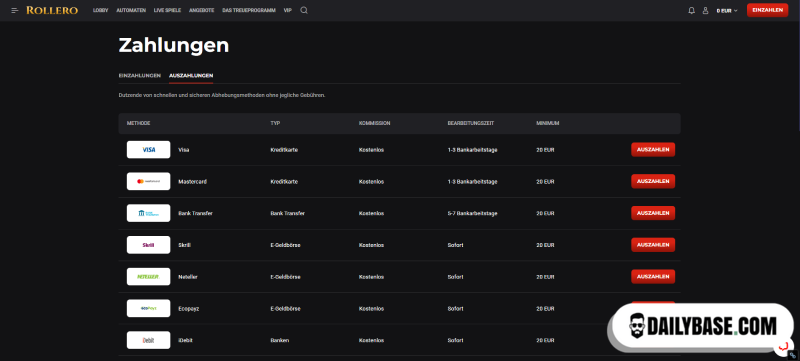The width and height of the screenshot is (800, 361).
Task: Click the Mastercard method name text
Action: (192, 182)
